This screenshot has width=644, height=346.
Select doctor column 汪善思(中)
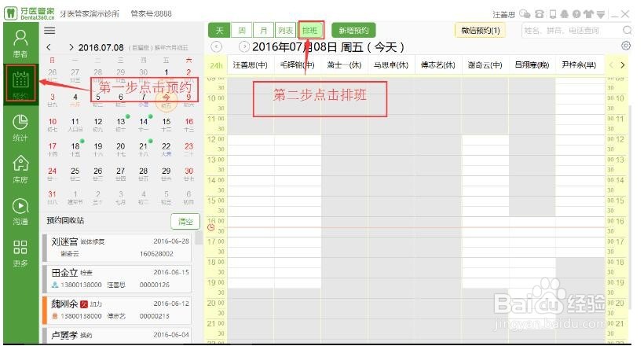pos(250,65)
